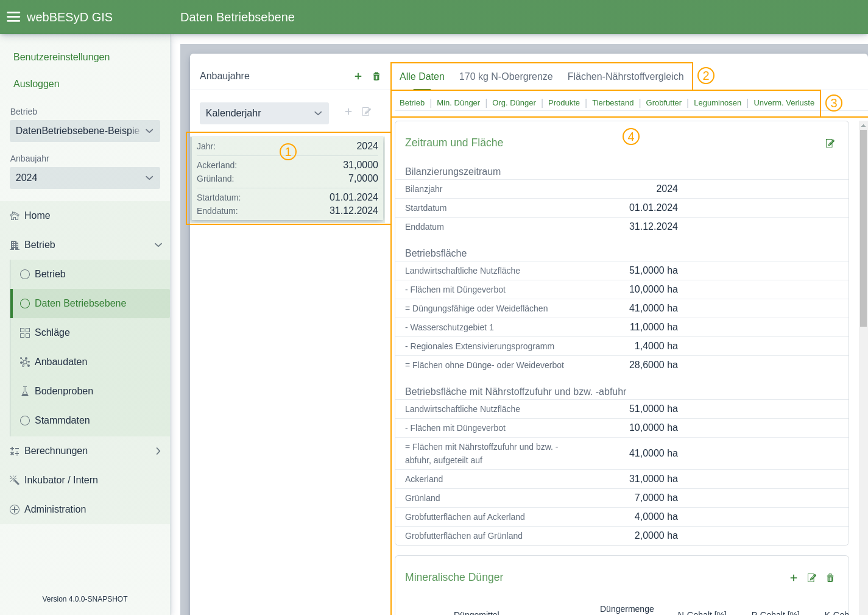
Task: Click the Betrieb building icon
Action: point(15,245)
